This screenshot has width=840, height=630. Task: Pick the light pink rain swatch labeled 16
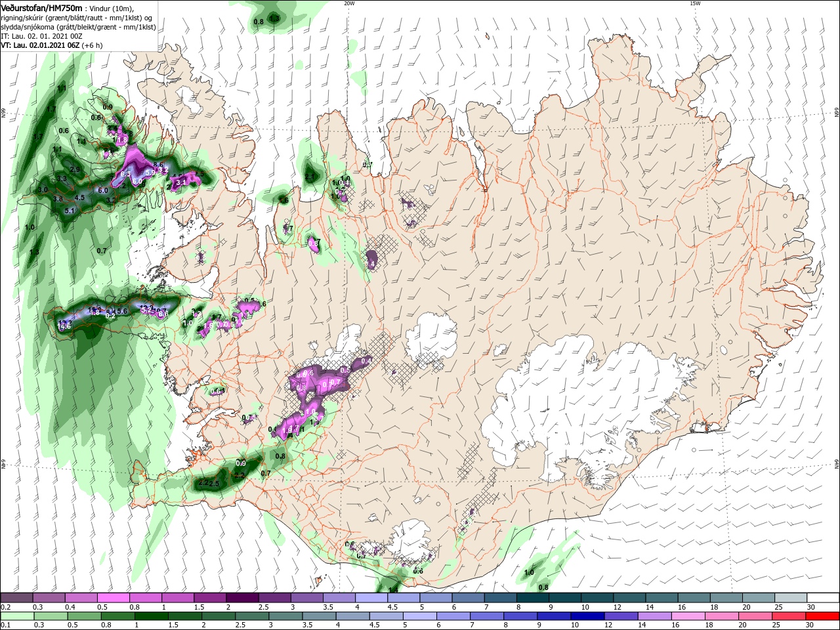(x=687, y=616)
